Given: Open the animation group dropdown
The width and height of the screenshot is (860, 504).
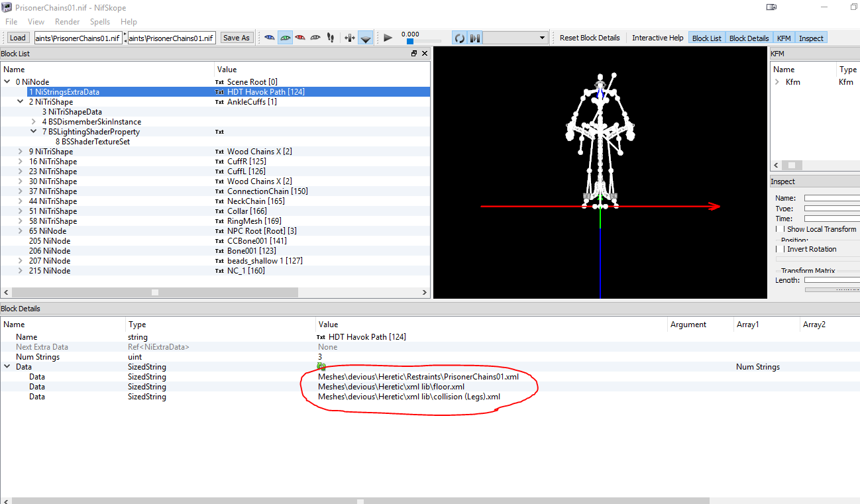Looking at the screenshot, I should 515,38.
